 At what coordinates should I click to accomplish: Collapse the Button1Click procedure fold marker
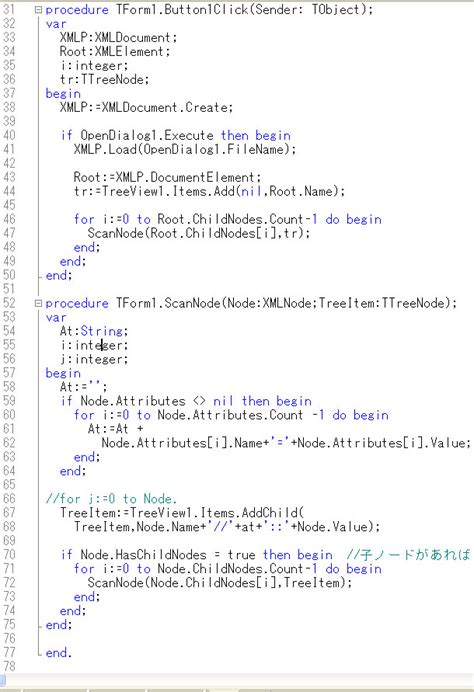[x=38, y=9]
